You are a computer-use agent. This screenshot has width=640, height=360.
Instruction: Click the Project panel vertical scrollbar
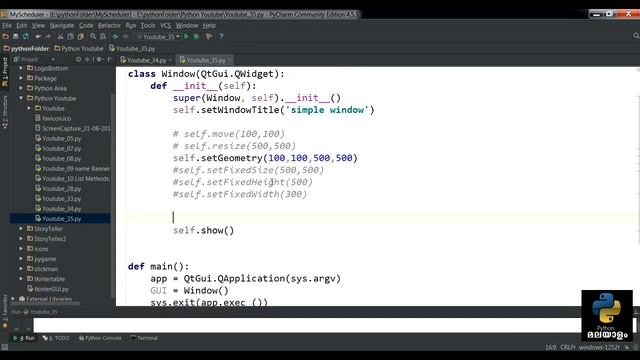pyautogui.click(x=113, y=196)
